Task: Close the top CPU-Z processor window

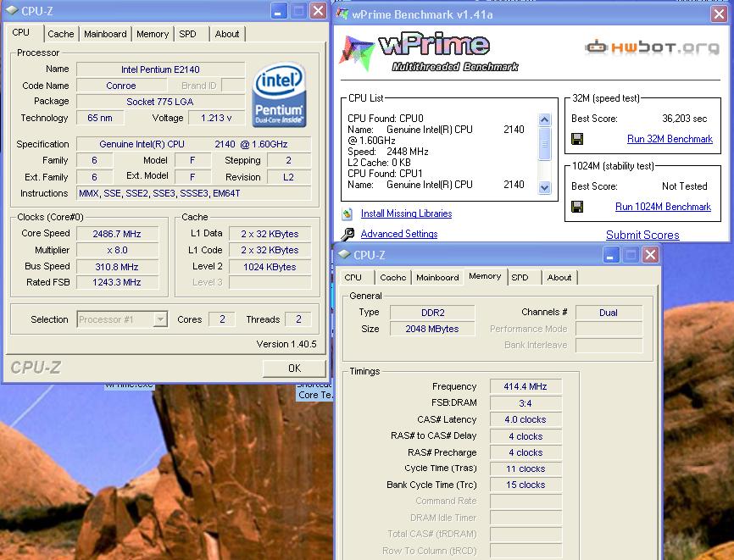Action: click(319, 11)
